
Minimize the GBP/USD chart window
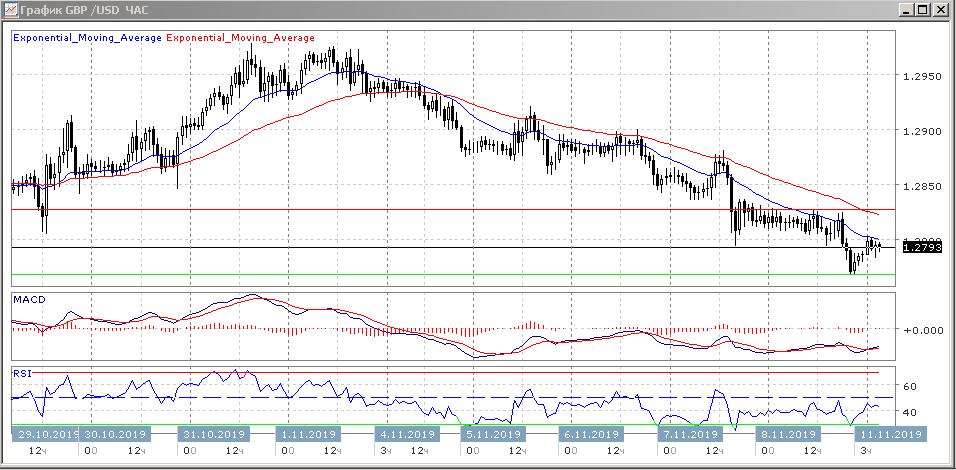tap(904, 10)
